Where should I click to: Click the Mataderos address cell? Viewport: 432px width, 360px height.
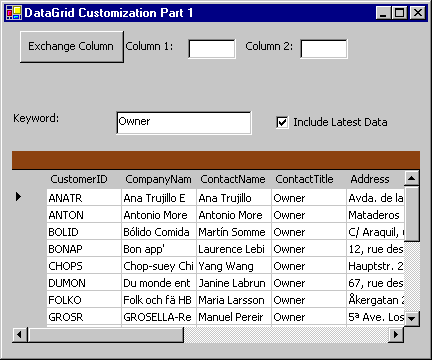pyautogui.click(x=375, y=215)
